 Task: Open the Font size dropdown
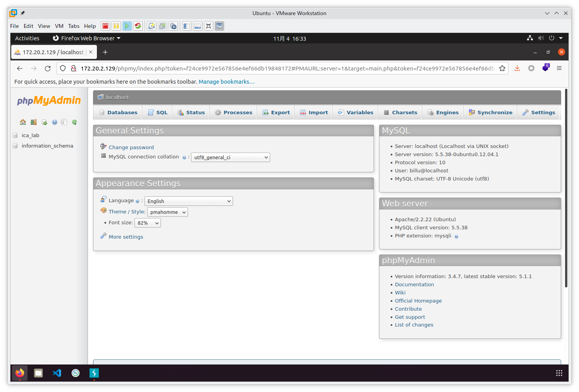147,223
